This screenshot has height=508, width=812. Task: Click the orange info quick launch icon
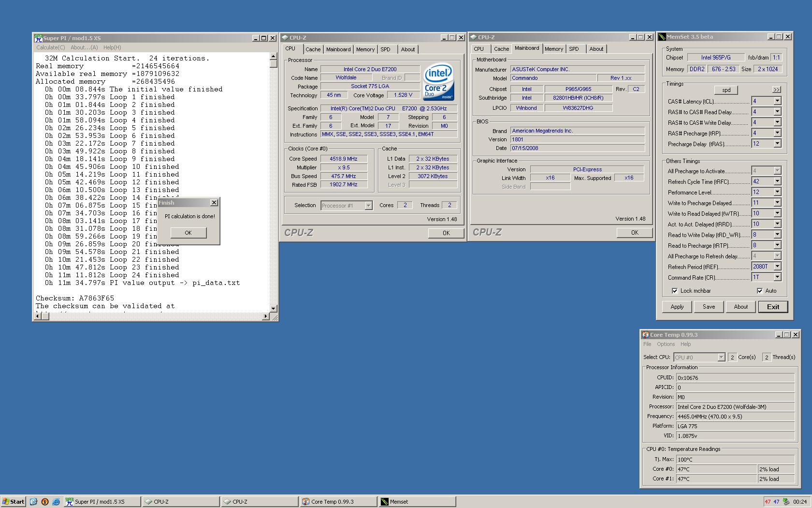pyautogui.click(x=45, y=502)
